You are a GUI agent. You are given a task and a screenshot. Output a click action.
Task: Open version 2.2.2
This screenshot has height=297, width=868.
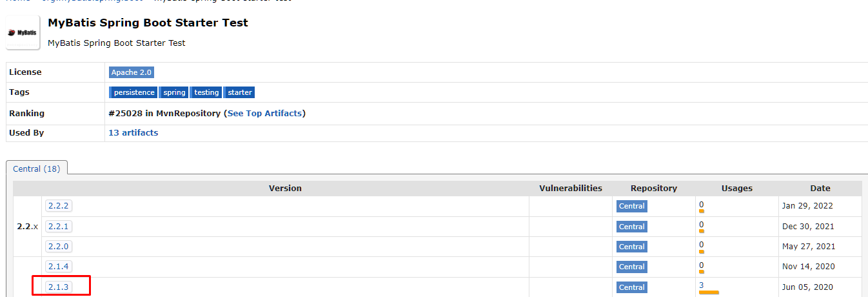coord(58,206)
